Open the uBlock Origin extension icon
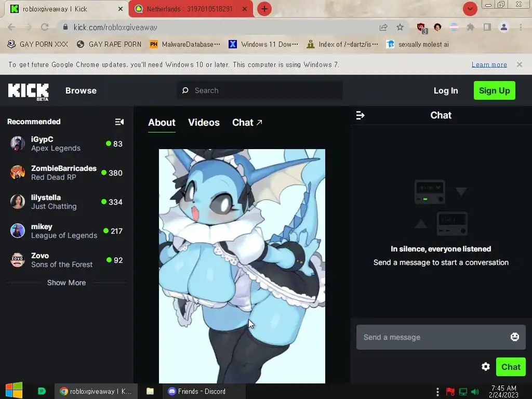The height and width of the screenshot is (399, 532). 422,28
